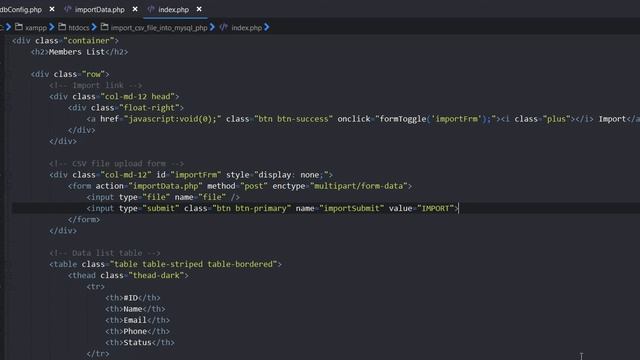Close the dbConfig.php tab
640x360 pixels.
coord(52,9)
